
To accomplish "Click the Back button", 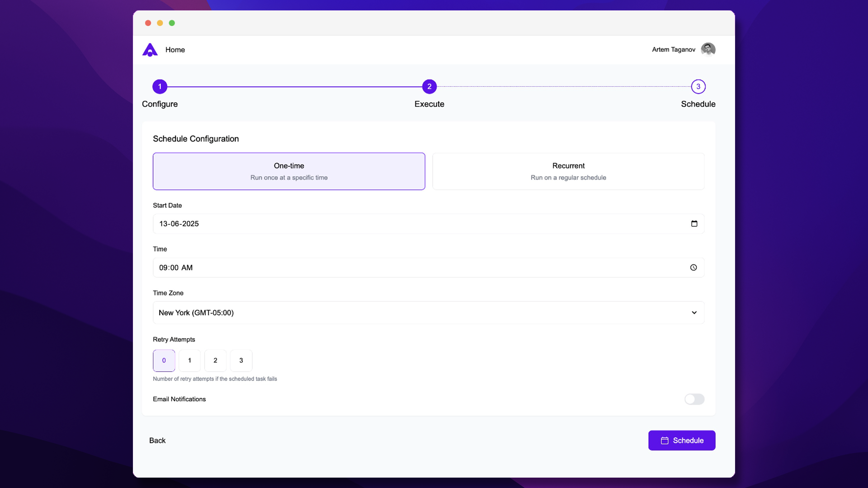I will (157, 441).
